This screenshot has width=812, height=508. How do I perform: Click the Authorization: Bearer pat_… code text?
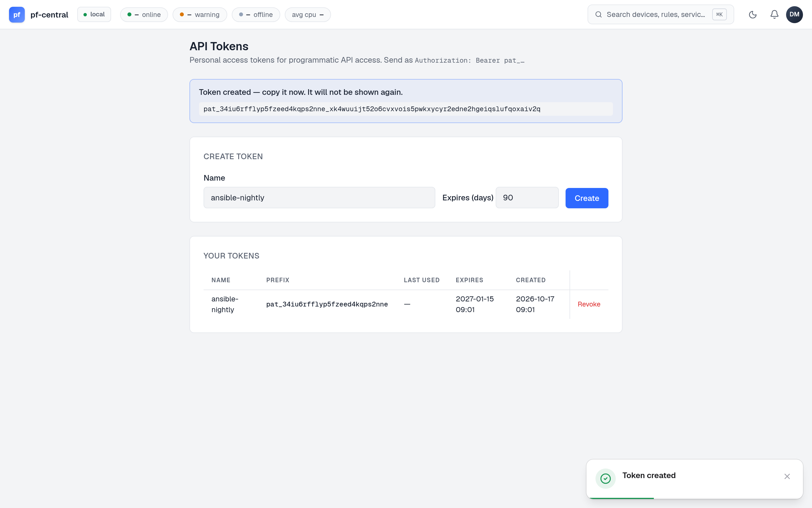click(x=469, y=60)
